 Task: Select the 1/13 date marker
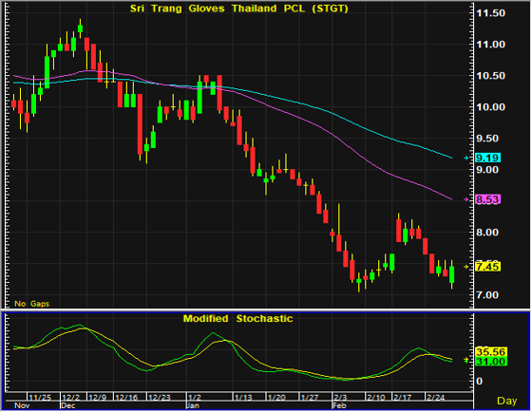pyautogui.click(x=243, y=398)
